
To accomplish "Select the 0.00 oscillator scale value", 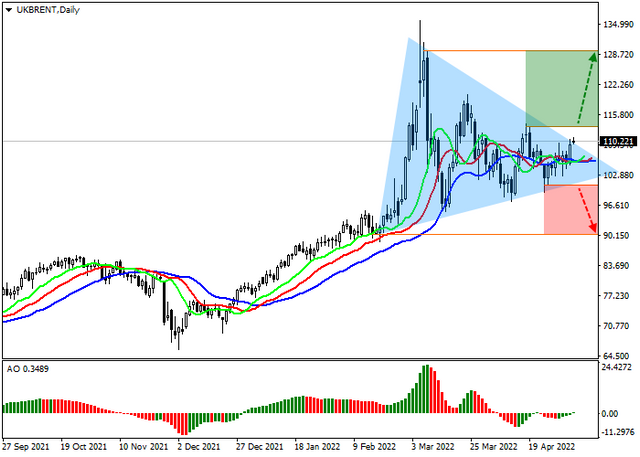I will pos(610,414).
